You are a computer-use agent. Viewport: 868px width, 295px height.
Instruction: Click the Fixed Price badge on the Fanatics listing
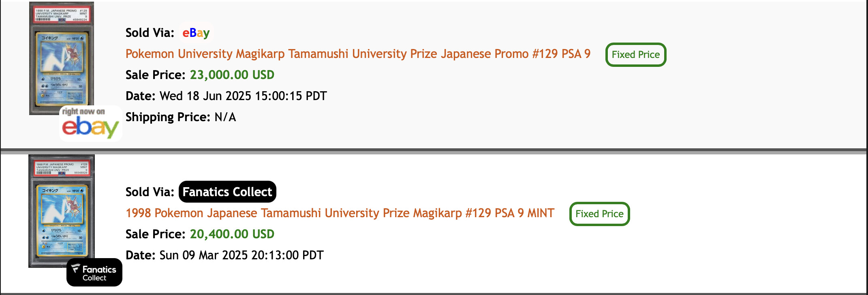599,214
